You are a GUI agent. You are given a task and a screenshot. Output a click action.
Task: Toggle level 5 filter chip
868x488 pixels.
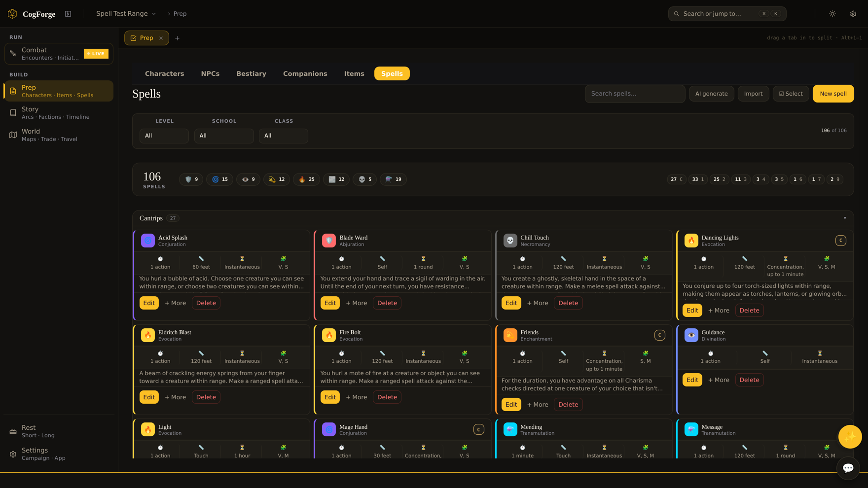pyautogui.click(x=779, y=179)
